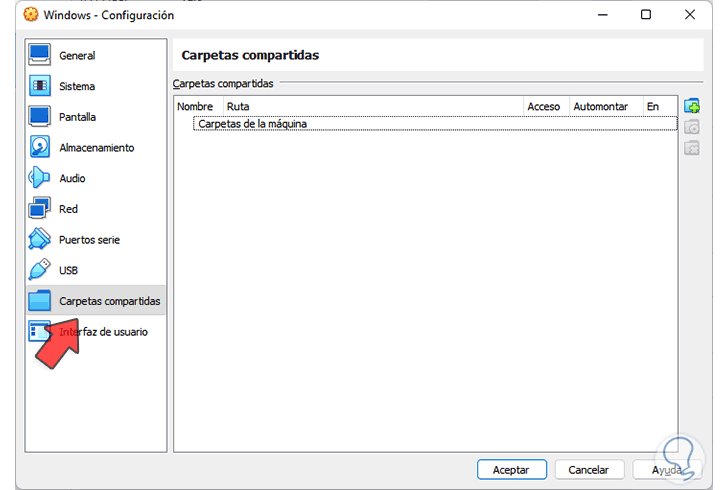Click the Aceptar button
Viewport: 728px width, 490px height.
click(512, 470)
